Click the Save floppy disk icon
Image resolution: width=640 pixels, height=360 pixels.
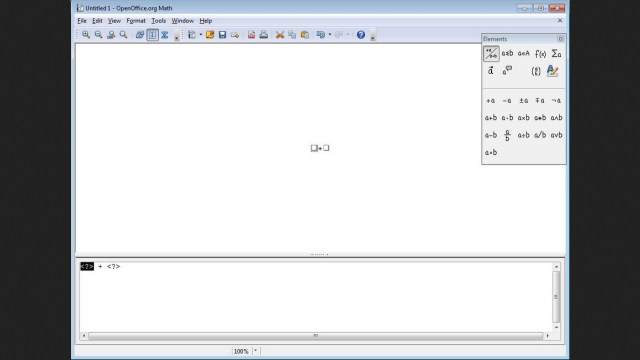coord(222,35)
